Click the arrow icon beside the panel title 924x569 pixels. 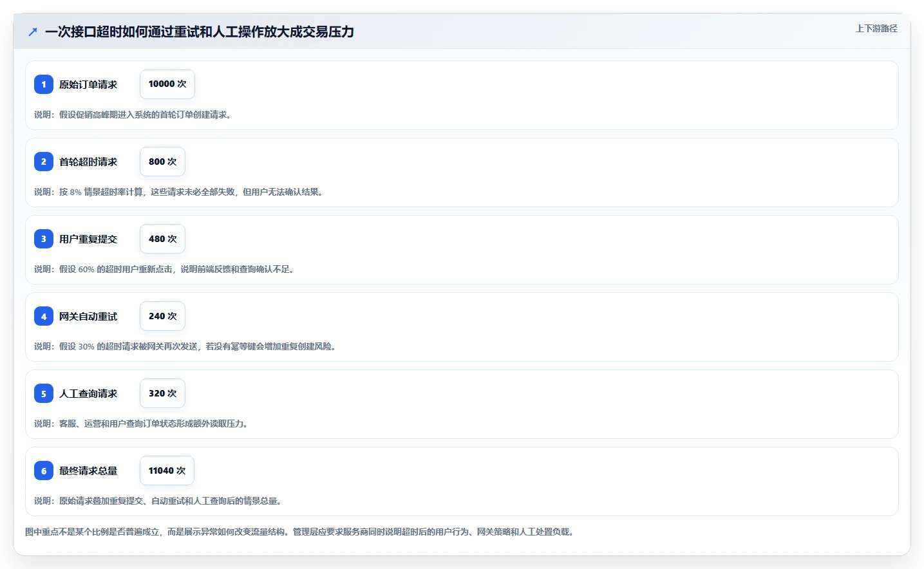(33, 32)
